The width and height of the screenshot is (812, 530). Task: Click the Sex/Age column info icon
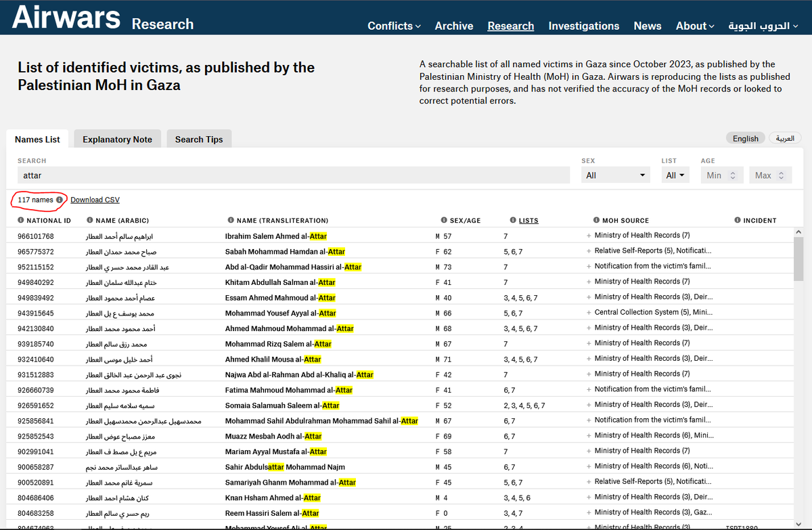(x=443, y=221)
